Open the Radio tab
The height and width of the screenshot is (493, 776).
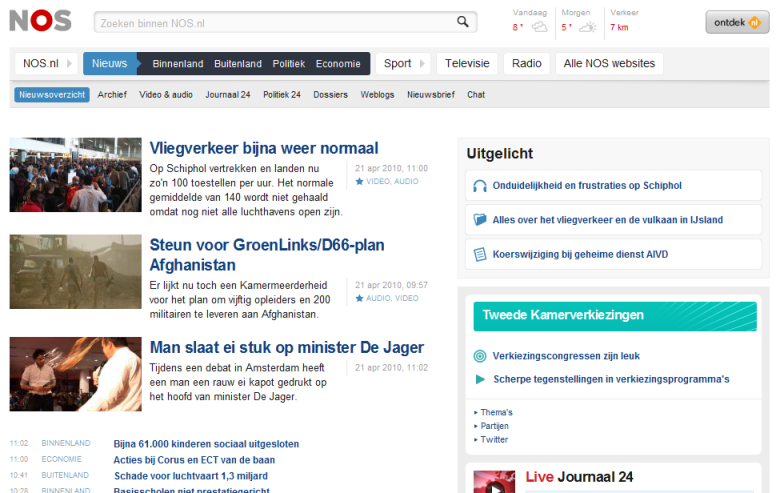527,63
